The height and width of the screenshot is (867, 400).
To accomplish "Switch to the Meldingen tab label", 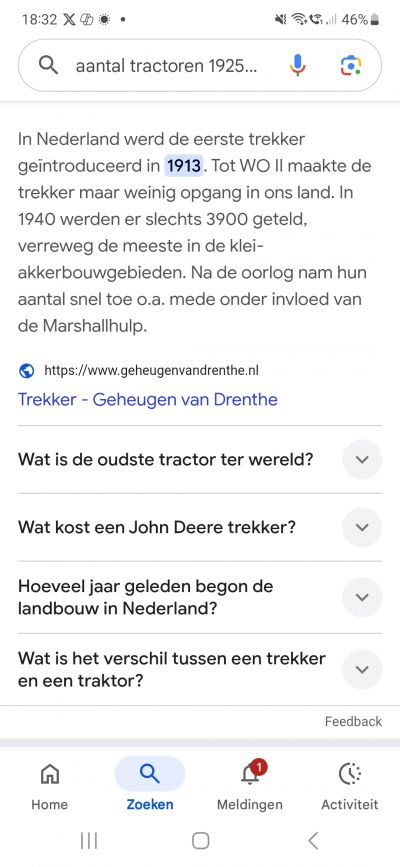I will [x=250, y=805].
